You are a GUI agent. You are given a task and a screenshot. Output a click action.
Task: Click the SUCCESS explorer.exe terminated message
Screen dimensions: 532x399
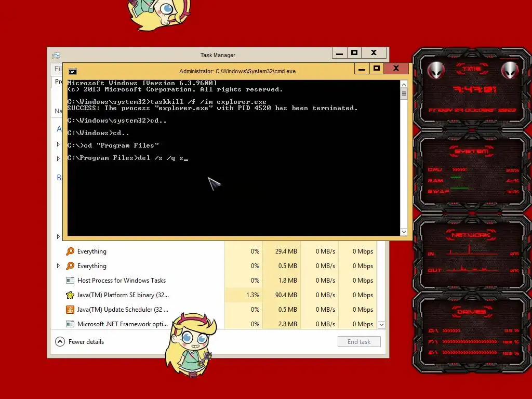pyautogui.click(x=212, y=108)
